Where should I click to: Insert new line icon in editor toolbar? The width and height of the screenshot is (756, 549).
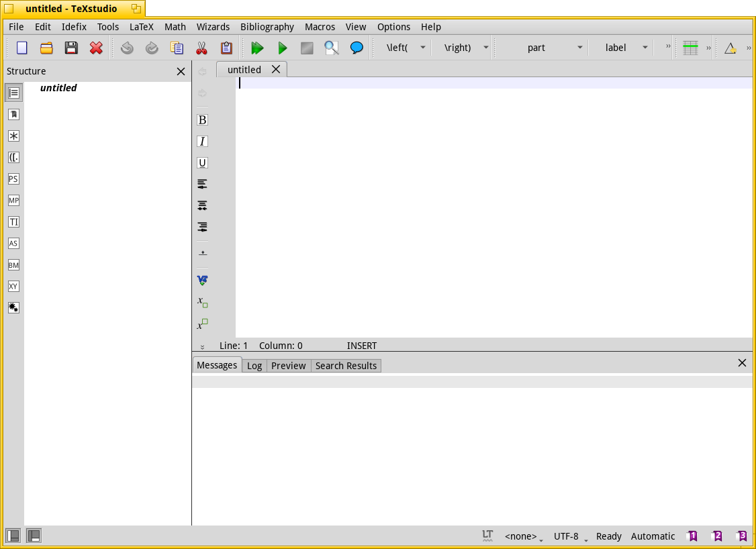tap(203, 253)
